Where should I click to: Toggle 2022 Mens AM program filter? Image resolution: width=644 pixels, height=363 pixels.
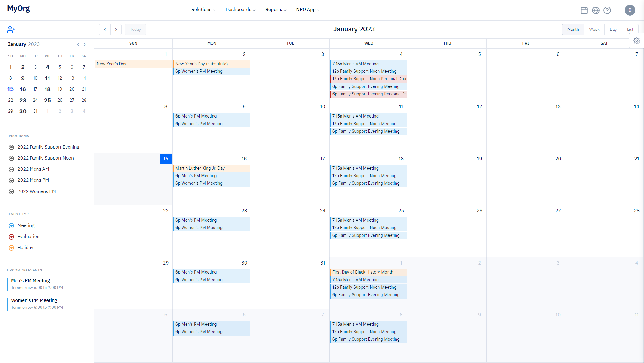[11, 169]
